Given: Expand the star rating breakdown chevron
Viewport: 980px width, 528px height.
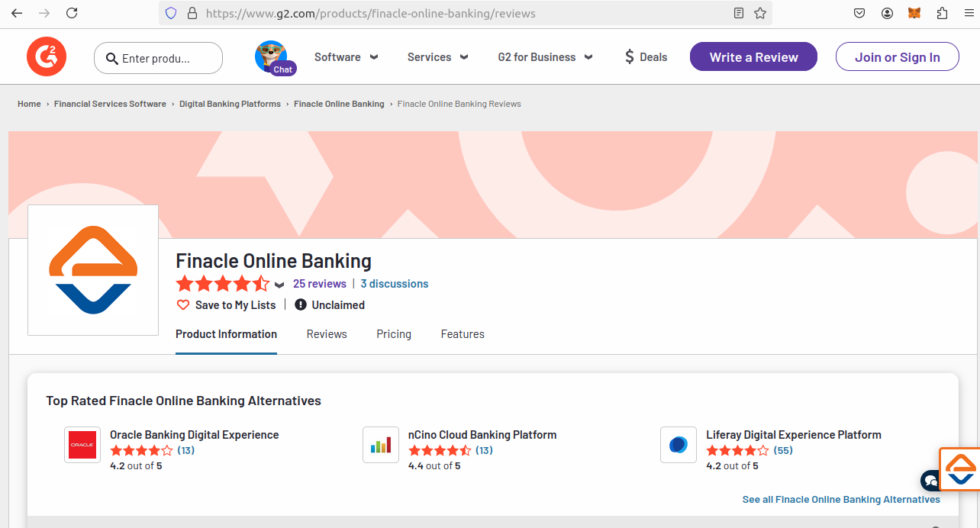Looking at the screenshot, I should pyautogui.click(x=279, y=285).
